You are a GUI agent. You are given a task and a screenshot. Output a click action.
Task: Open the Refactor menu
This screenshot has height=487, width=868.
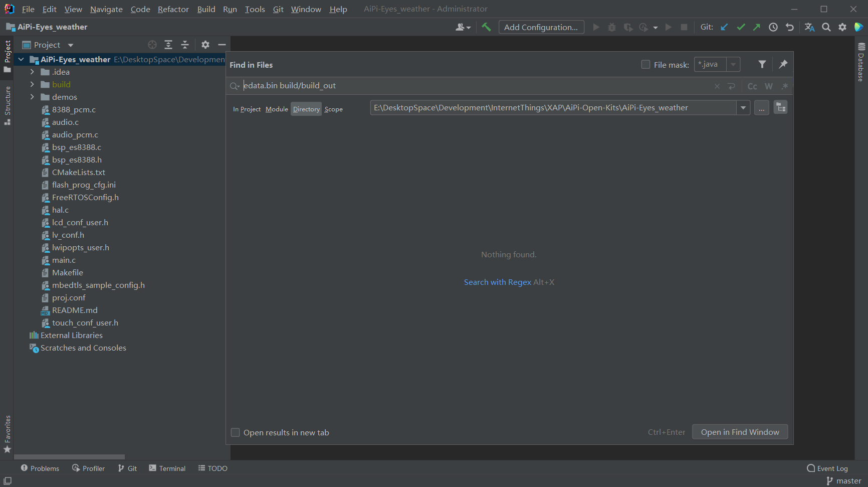point(173,9)
